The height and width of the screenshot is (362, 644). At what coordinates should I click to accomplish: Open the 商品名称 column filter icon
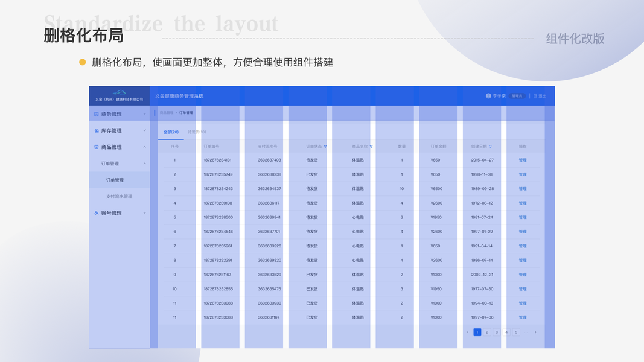pos(371,147)
